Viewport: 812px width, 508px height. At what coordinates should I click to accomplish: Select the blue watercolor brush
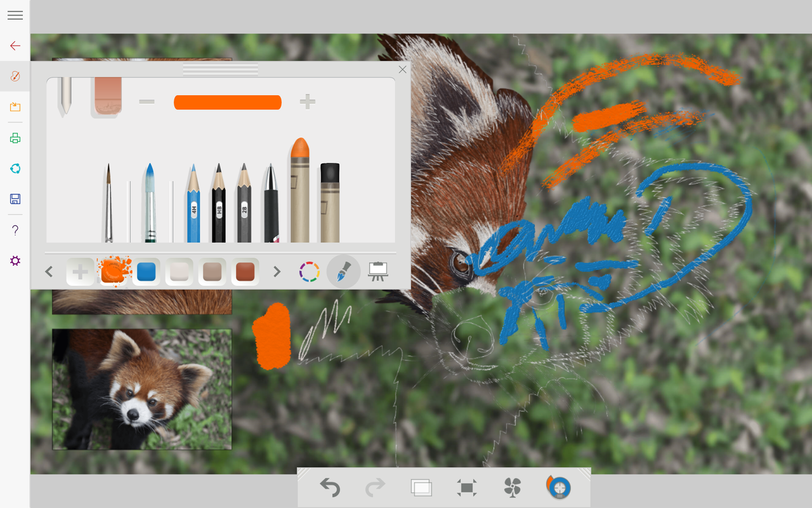point(150,203)
